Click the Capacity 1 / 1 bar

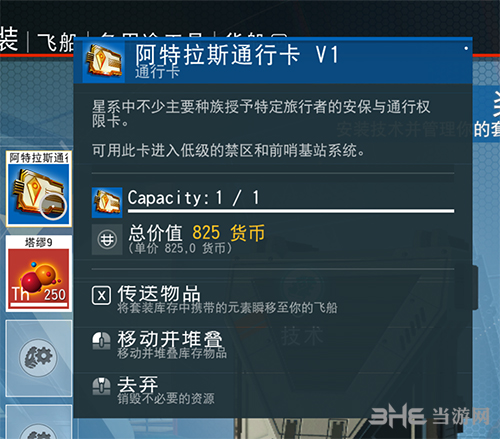[x=291, y=202]
